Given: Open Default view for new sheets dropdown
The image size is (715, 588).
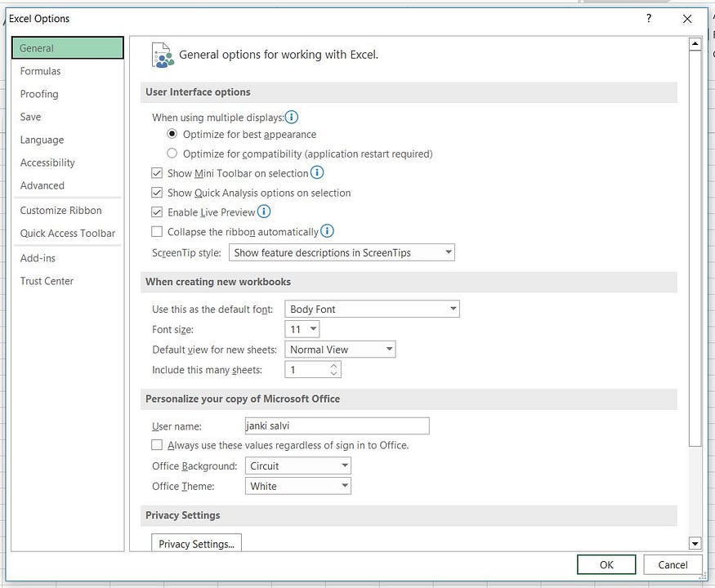Looking at the screenshot, I should [x=340, y=350].
